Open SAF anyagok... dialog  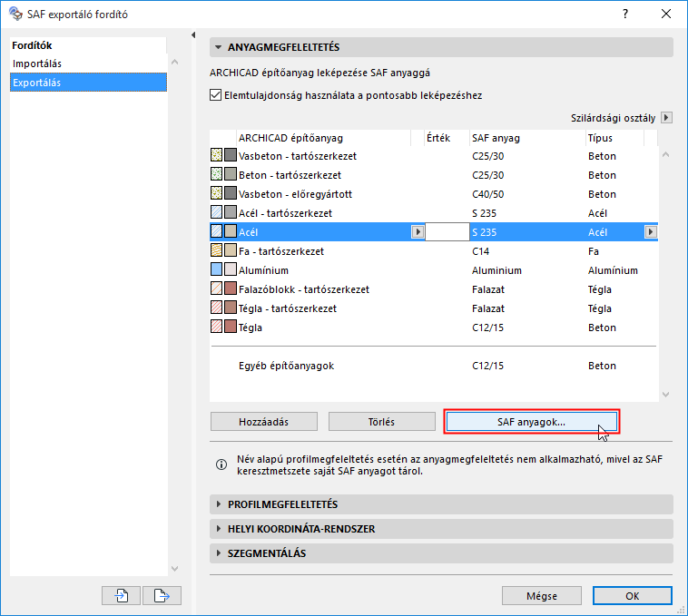(x=531, y=422)
